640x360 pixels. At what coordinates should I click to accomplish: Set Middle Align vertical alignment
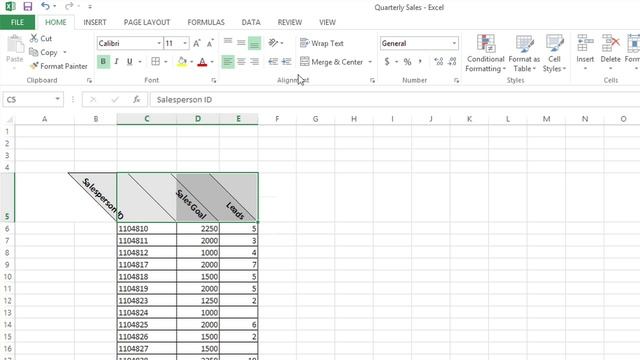tap(241, 42)
